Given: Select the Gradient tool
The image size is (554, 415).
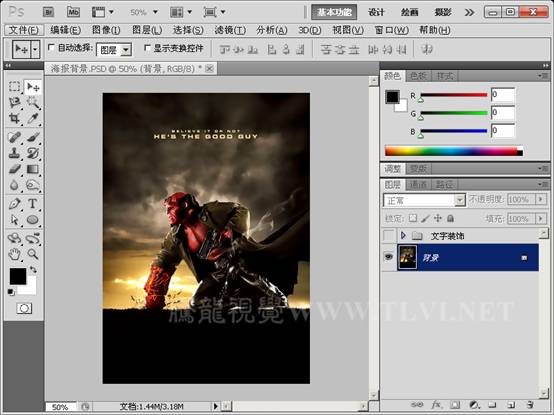Looking at the screenshot, I should point(33,169).
